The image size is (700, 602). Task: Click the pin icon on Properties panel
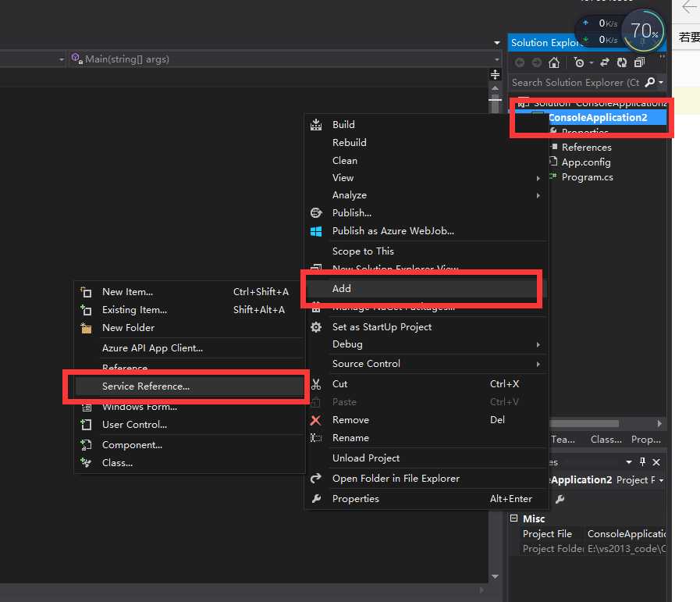(x=642, y=461)
